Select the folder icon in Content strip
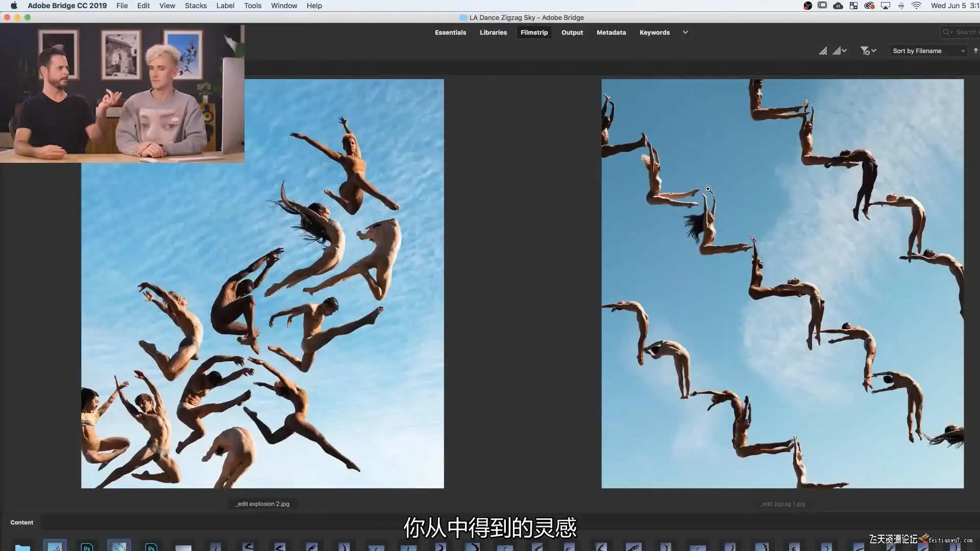980x551 pixels. 22,547
